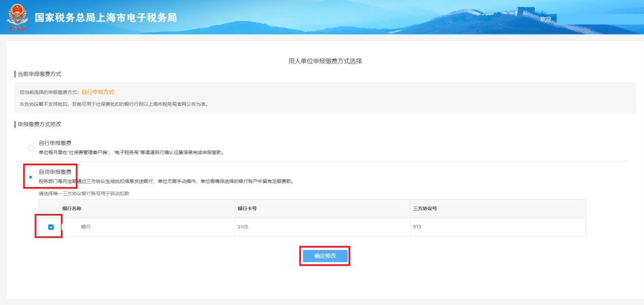Click the 当前申报缴费方式 section heading
This screenshot has height=305, width=644.
tap(39, 74)
